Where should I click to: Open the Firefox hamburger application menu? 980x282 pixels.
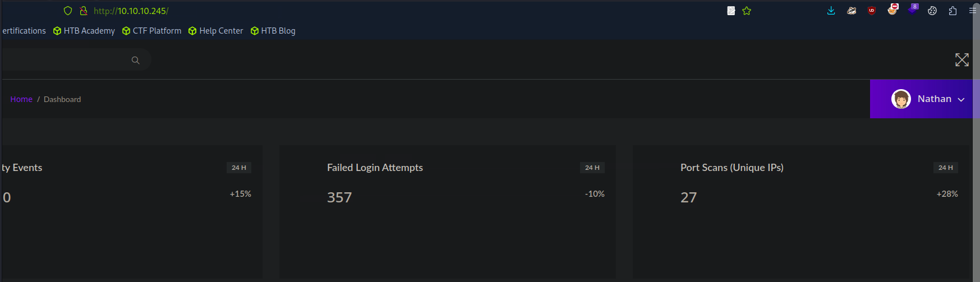point(973,11)
